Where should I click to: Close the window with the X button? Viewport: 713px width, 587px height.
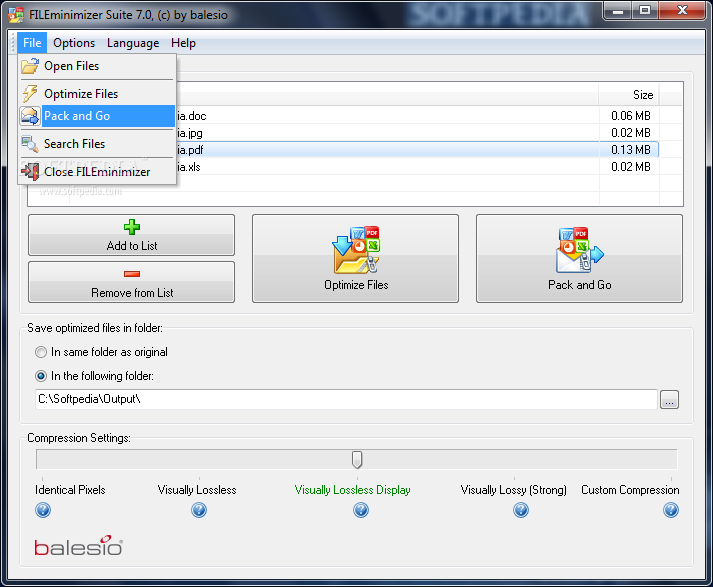tap(682, 11)
